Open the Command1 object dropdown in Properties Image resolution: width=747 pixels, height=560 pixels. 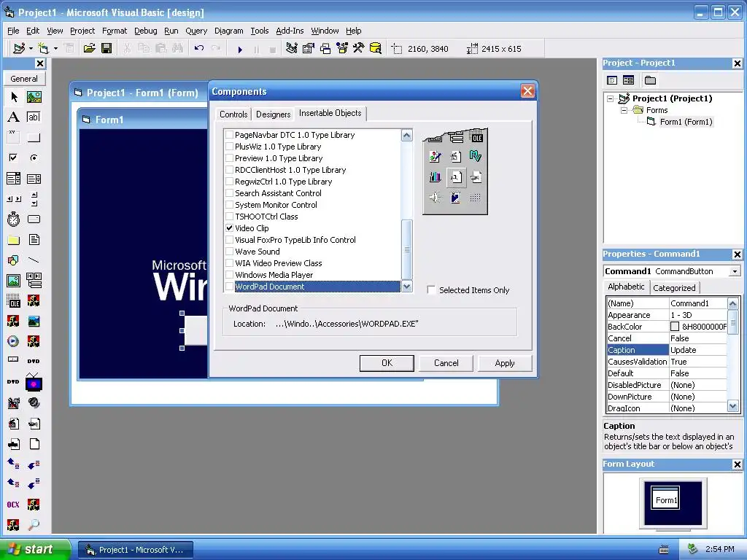tap(735, 271)
